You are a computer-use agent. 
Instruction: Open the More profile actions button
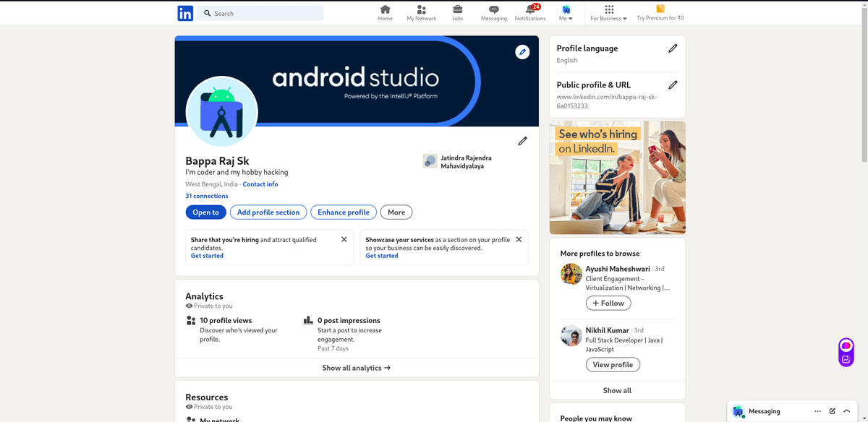[396, 212]
